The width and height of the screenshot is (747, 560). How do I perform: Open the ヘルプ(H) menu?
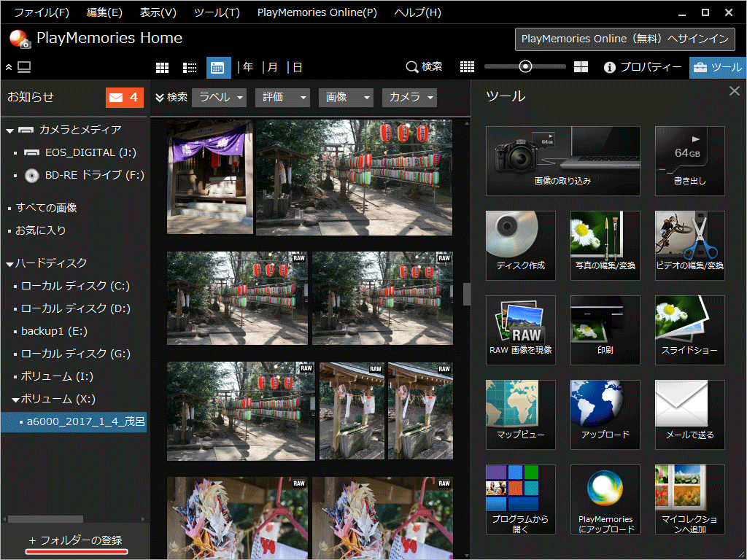417,12
